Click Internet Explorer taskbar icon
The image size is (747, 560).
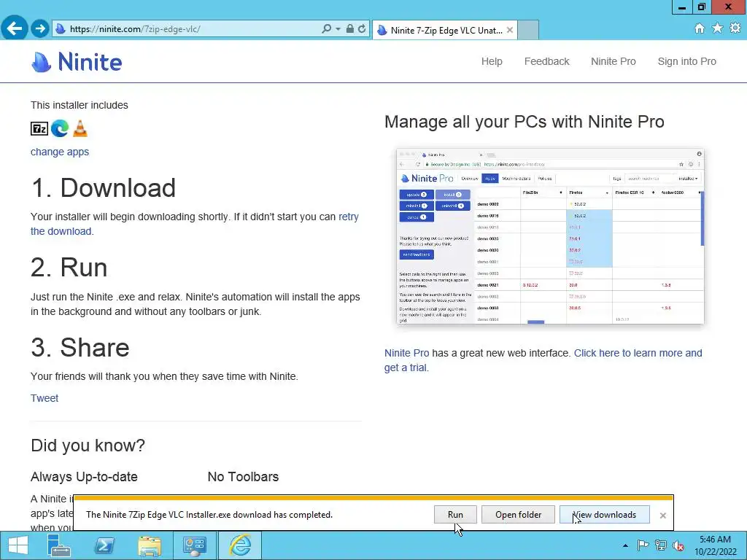click(x=240, y=545)
